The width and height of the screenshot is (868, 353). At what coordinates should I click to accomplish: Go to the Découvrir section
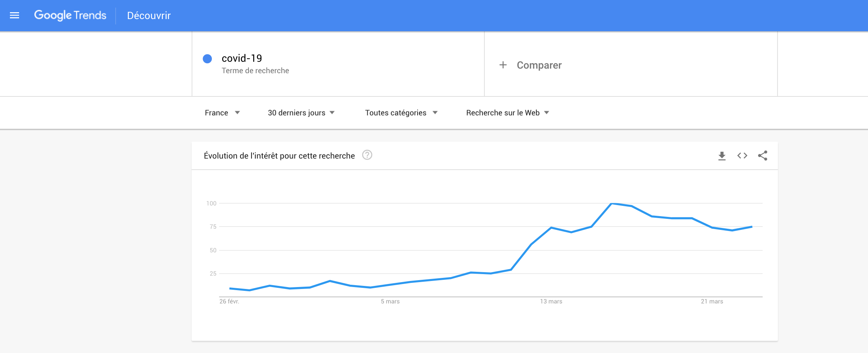(x=148, y=16)
